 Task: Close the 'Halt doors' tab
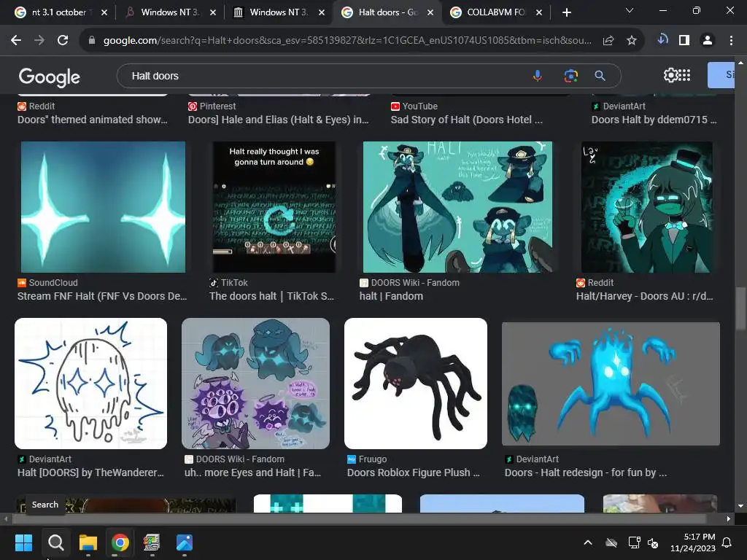pyautogui.click(x=430, y=12)
